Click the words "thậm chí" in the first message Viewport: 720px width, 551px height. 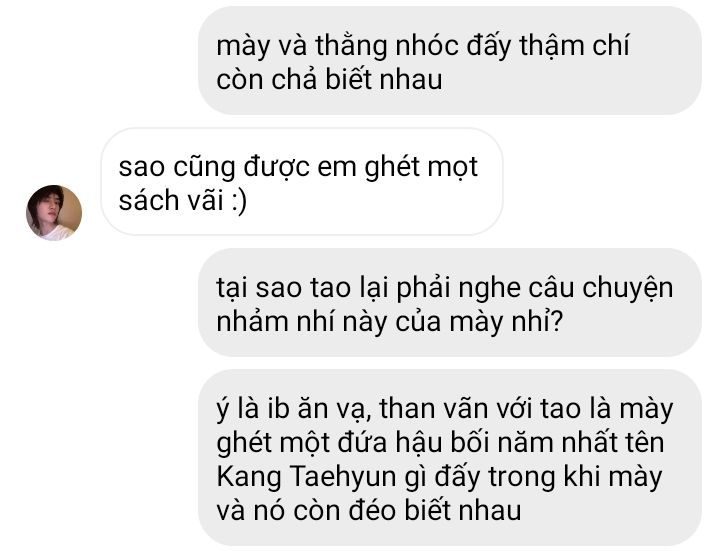(574, 46)
